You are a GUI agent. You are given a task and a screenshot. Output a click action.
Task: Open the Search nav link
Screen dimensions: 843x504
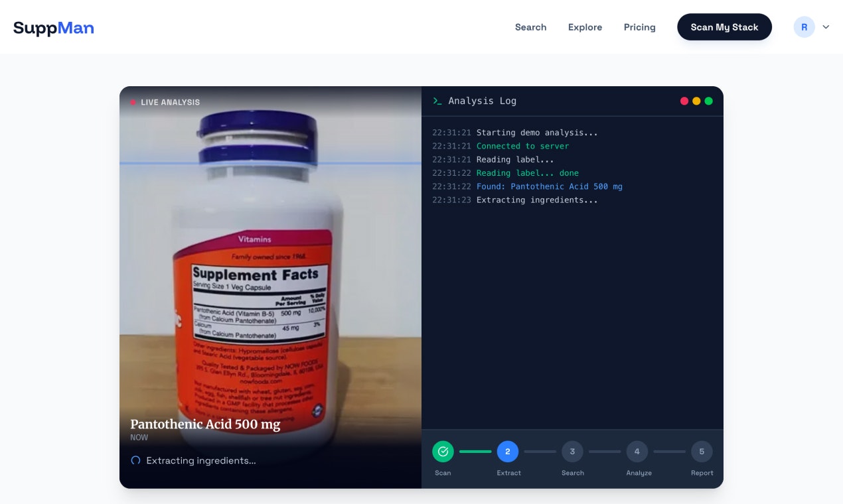pos(530,27)
